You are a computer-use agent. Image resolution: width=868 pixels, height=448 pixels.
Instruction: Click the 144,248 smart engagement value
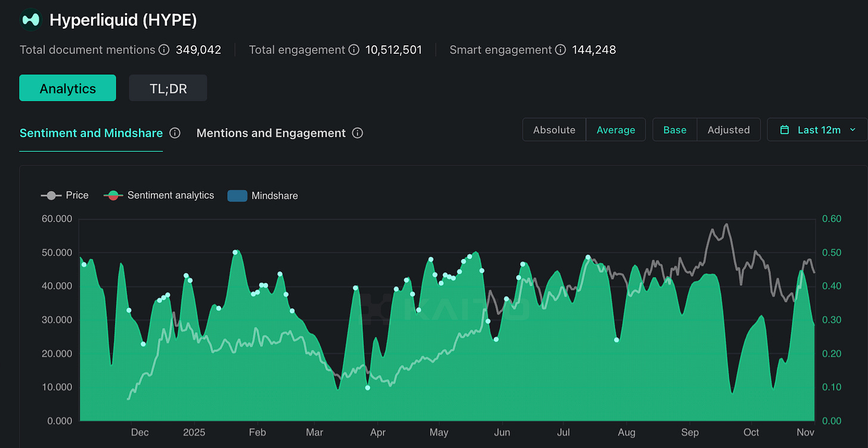(x=594, y=50)
